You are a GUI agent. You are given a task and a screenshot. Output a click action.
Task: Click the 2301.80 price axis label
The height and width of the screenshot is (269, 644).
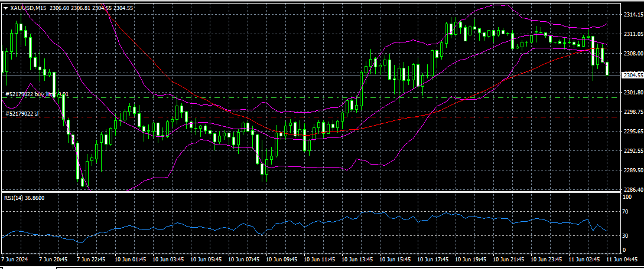[x=633, y=93]
